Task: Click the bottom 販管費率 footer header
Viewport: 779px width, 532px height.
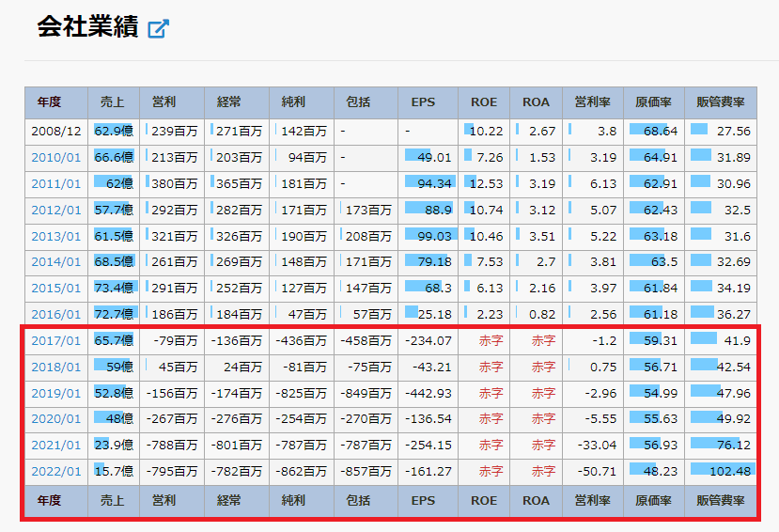Action: tap(721, 501)
